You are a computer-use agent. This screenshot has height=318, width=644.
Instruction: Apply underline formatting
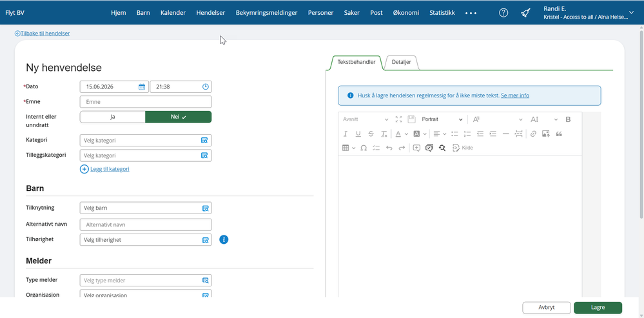click(x=358, y=134)
